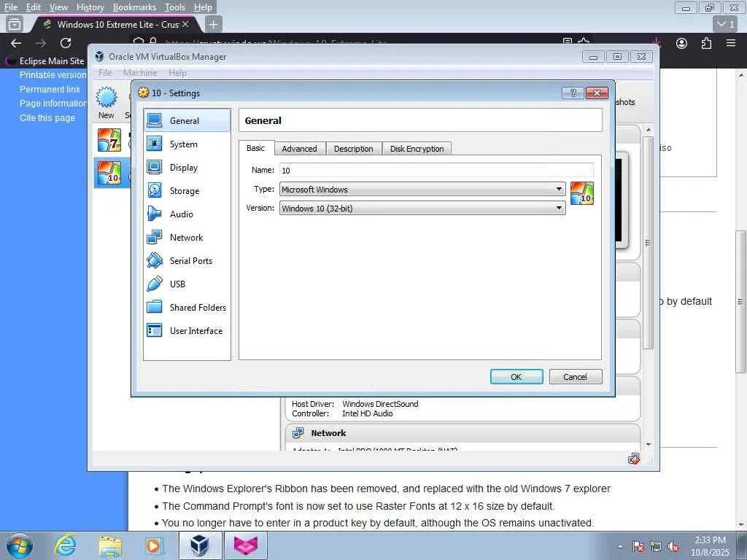Click the Network section icon in VirtualBox details

click(x=298, y=433)
